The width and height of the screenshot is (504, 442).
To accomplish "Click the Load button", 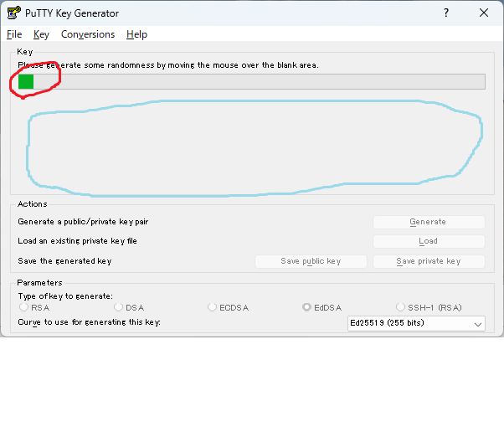I will (429, 241).
